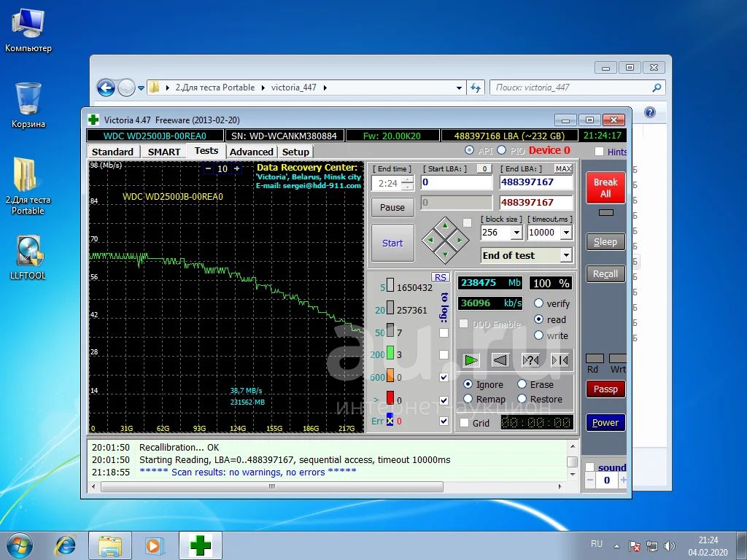Switch to the Tests tab
Screen dimensions: 747x560
pos(206,151)
